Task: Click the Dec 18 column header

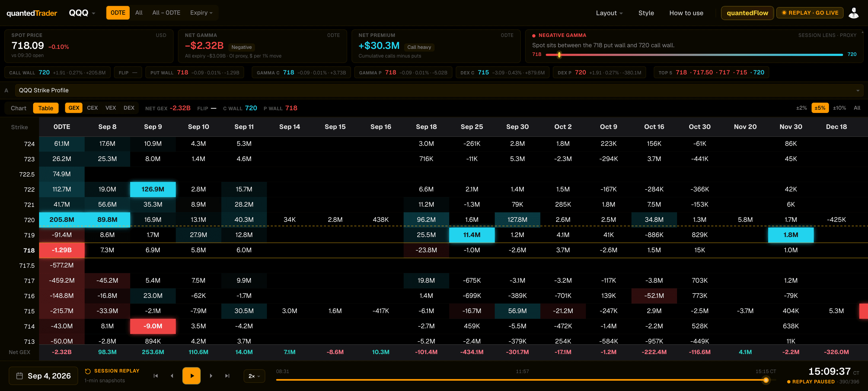Action: click(836, 127)
